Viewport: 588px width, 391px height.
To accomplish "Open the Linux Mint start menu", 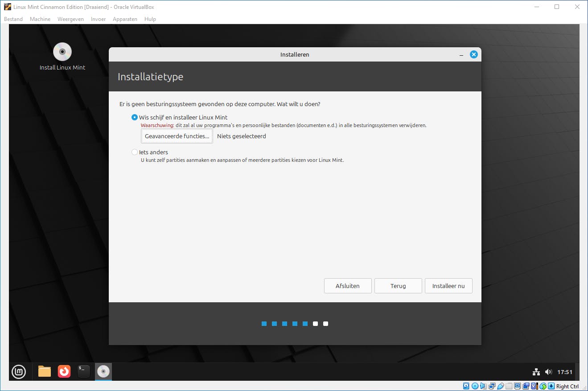I will coord(19,371).
